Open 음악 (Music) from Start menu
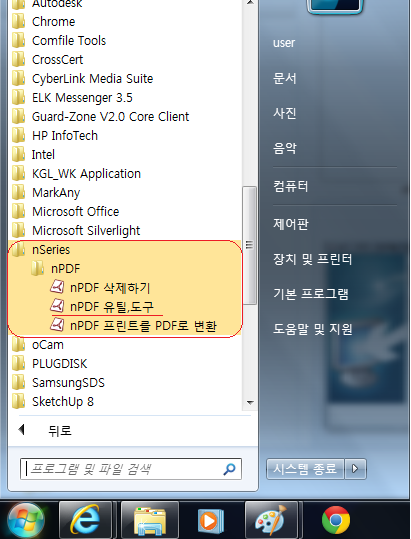Viewport: 411px width, 539px height. coord(285,148)
